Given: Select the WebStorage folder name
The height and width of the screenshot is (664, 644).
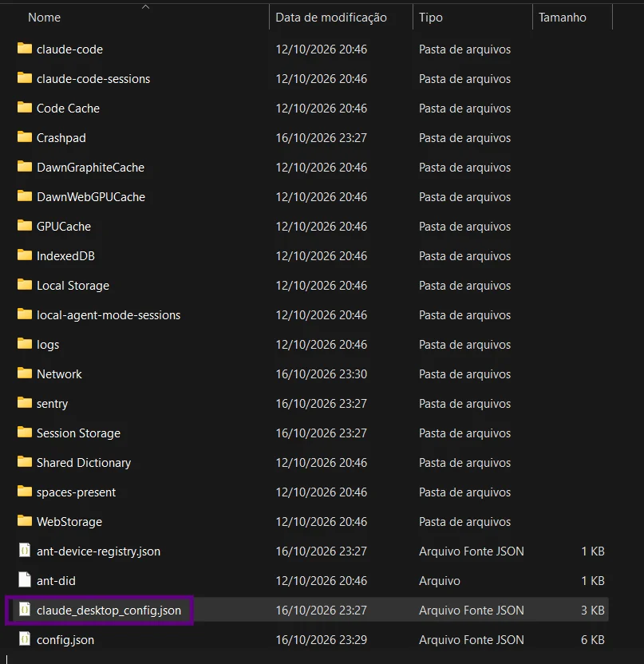Looking at the screenshot, I should click(x=69, y=522).
